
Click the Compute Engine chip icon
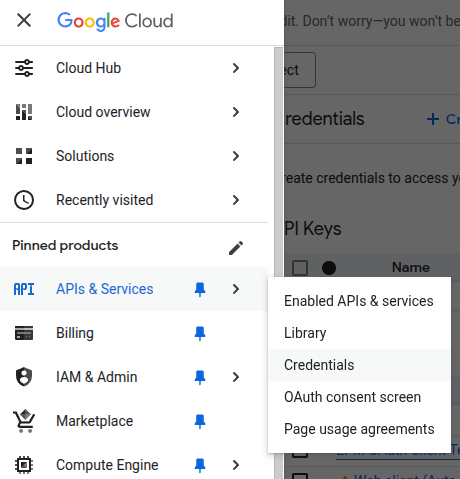(x=24, y=465)
